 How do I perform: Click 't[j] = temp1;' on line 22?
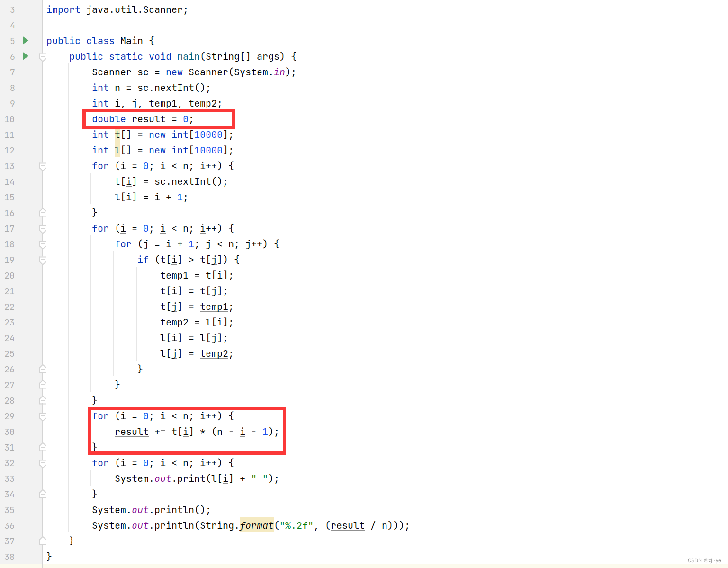tap(197, 307)
